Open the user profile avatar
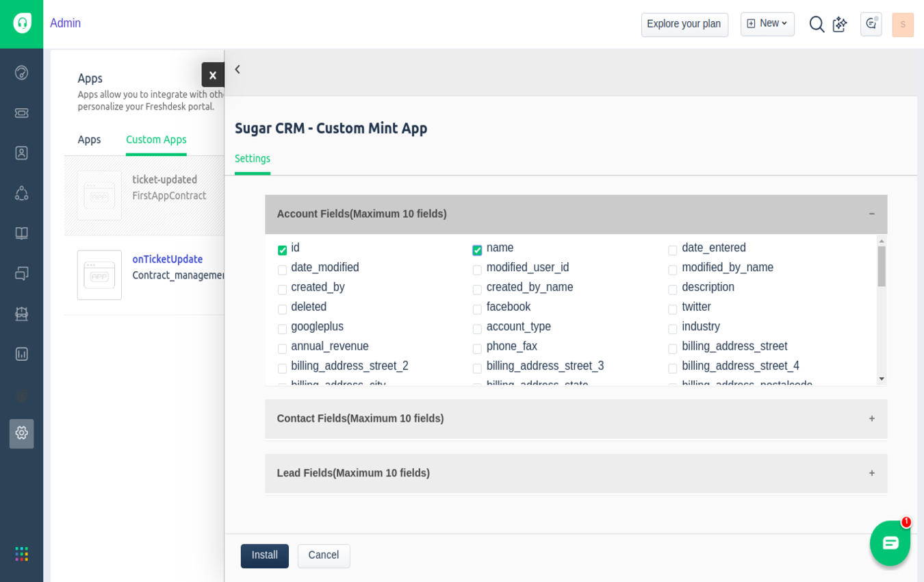This screenshot has height=582, width=924. [x=903, y=25]
